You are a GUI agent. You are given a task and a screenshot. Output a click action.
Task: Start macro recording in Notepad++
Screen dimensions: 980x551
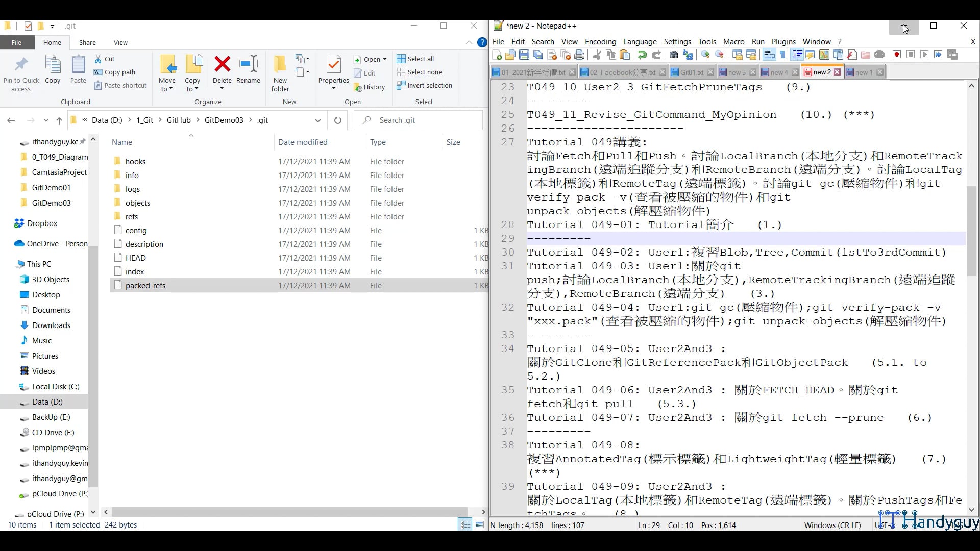[896, 55]
